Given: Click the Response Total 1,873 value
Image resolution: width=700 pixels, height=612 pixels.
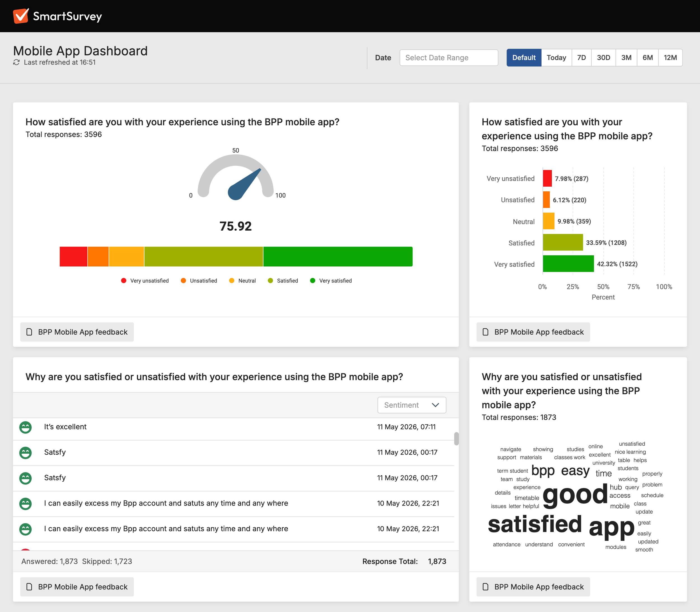Looking at the screenshot, I should (437, 562).
